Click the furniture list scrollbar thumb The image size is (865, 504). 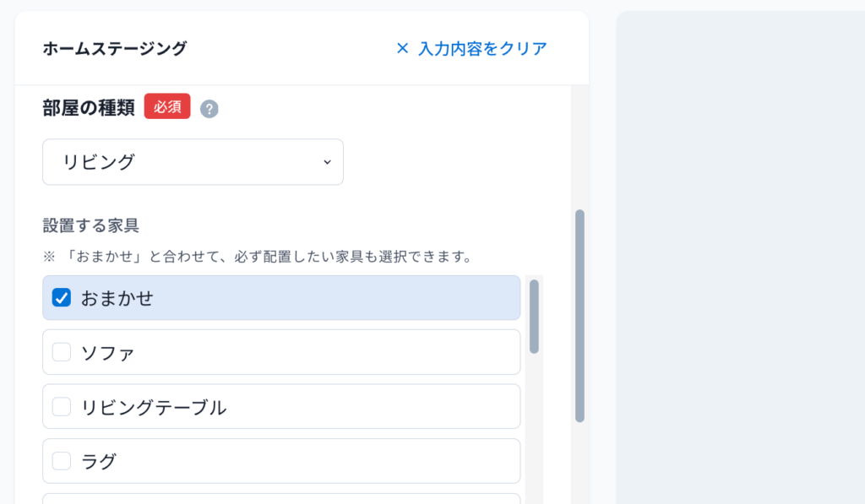pos(534,317)
